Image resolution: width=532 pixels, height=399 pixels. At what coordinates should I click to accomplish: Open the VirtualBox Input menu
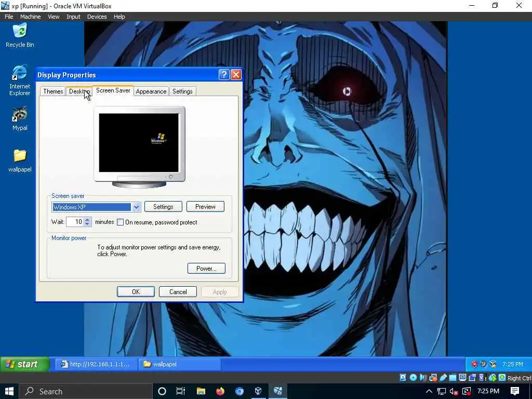click(73, 17)
